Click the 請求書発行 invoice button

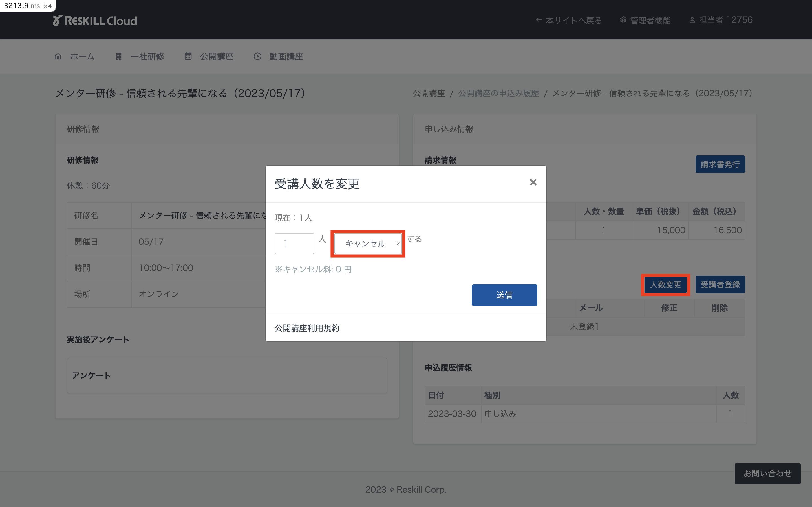pos(720,164)
